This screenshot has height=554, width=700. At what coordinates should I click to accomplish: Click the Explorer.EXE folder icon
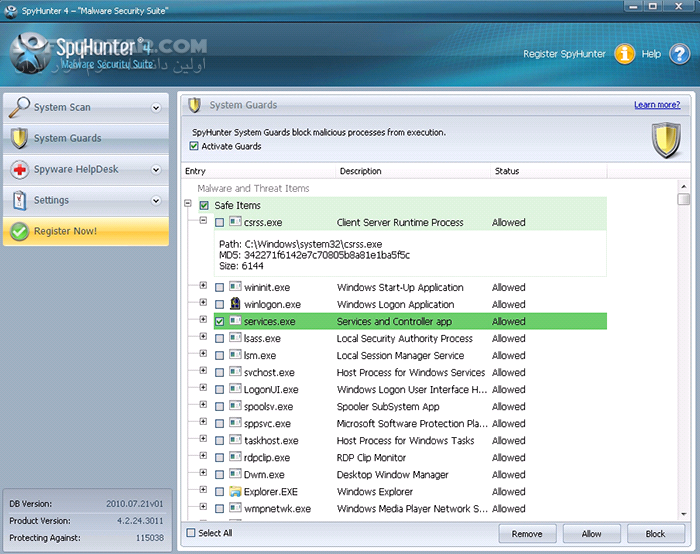coord(235,491)
